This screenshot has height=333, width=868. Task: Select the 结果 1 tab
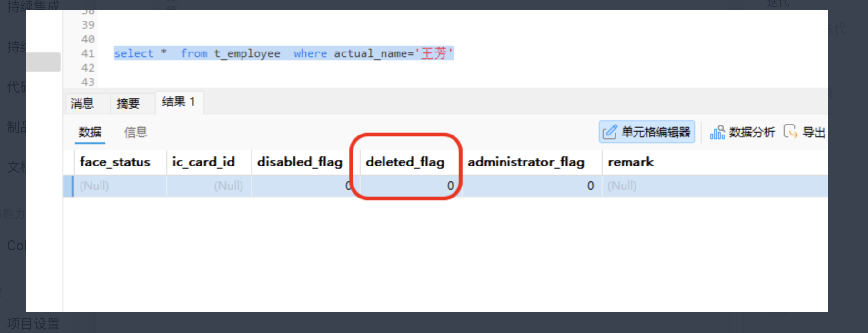179,102
